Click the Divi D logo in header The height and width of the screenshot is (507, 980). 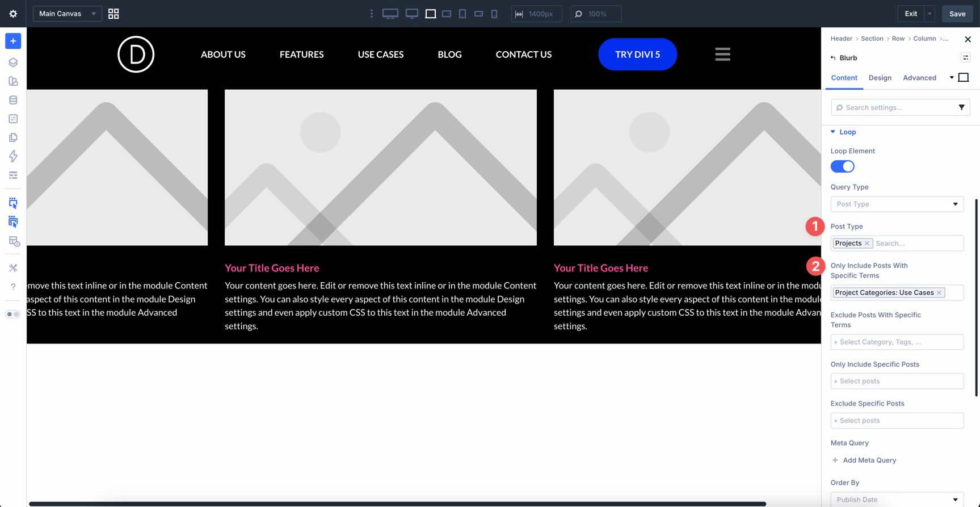136,55
